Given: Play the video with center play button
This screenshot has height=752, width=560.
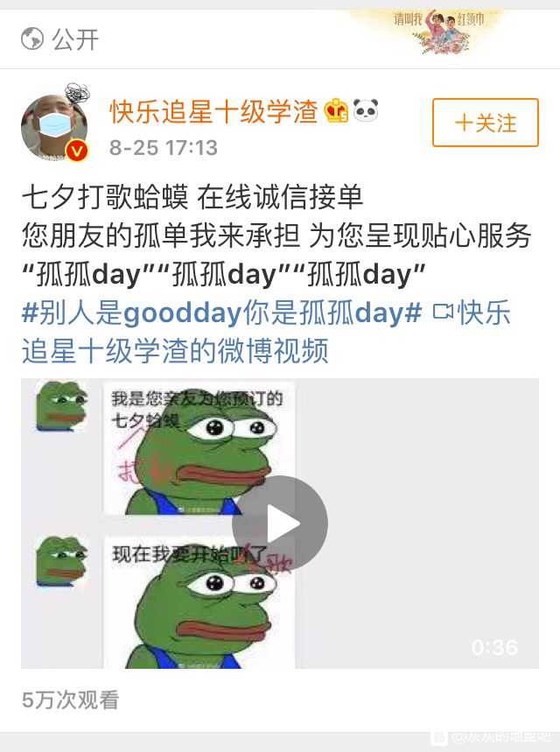Looking at the screenshot, I should pyautogui.click(x=280, y=524).
